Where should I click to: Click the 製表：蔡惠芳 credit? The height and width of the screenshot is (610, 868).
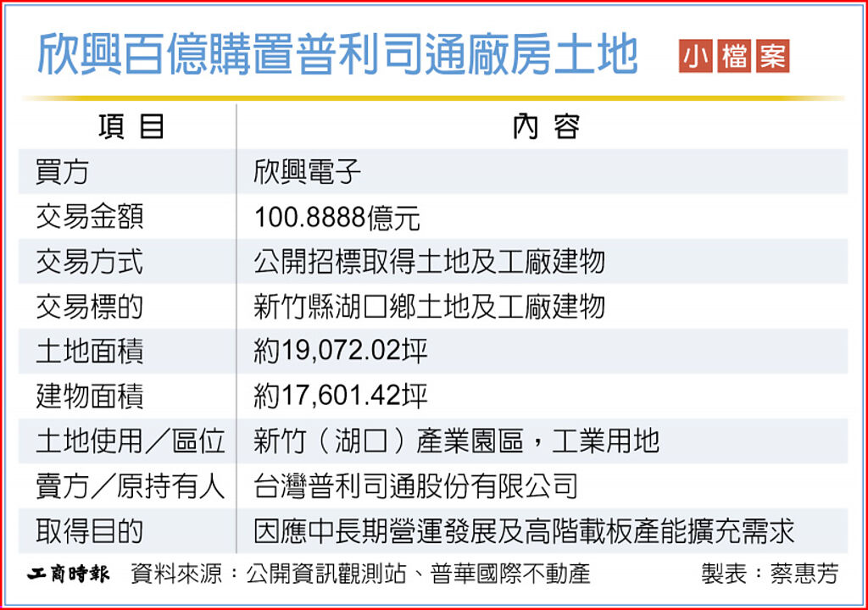coord(770,574)
